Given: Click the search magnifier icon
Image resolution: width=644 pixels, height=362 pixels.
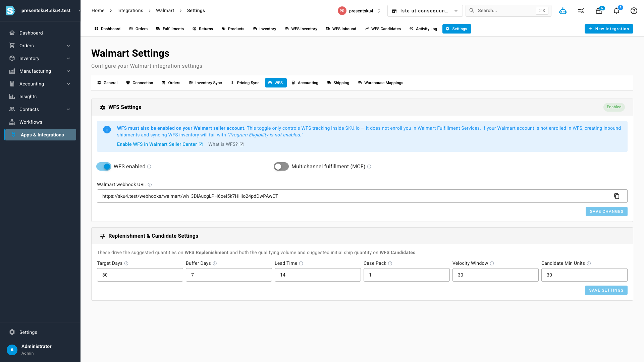Looking at the screenshot, I should pos(472,11).
